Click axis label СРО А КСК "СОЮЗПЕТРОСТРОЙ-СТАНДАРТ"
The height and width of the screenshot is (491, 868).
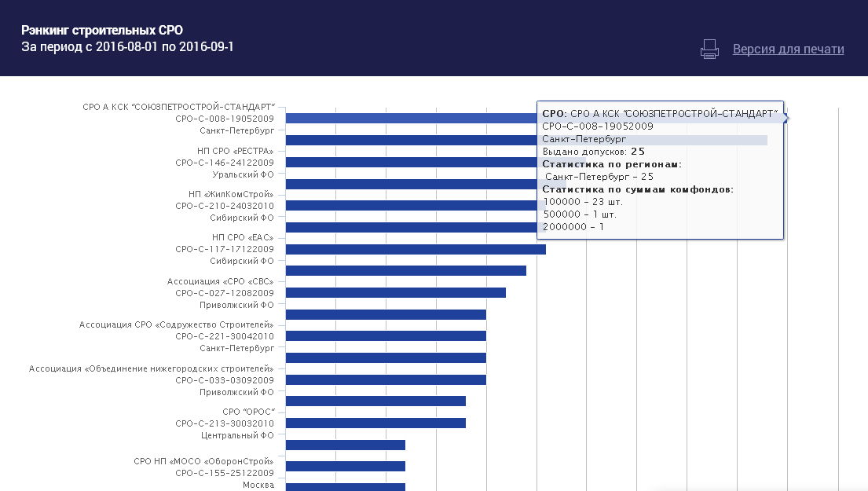(179, 107)
